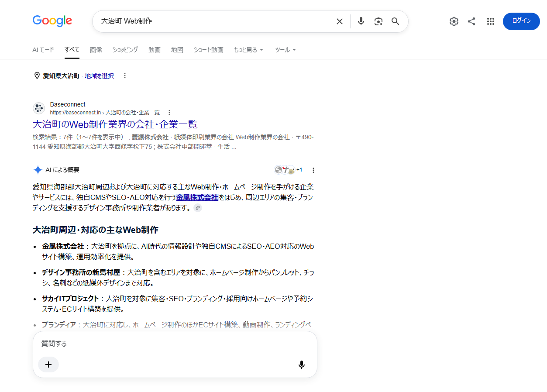The width and height of the screenshot is (547, 392).
Task: Open AI overview source icons +1
Action: (288, 170)
